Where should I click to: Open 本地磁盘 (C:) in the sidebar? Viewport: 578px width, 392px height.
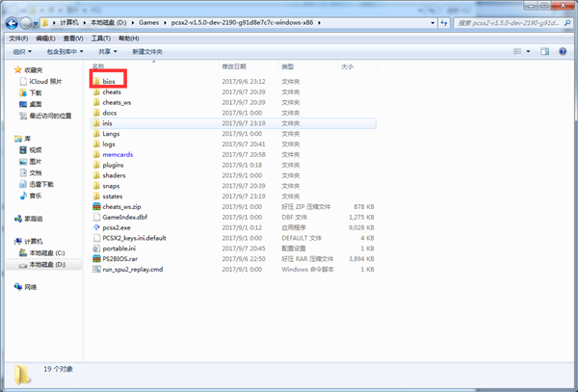point(42,253)
